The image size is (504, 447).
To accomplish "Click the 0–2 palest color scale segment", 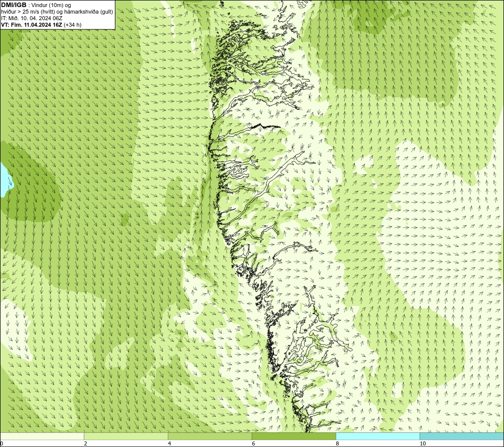I will (42, 436).
